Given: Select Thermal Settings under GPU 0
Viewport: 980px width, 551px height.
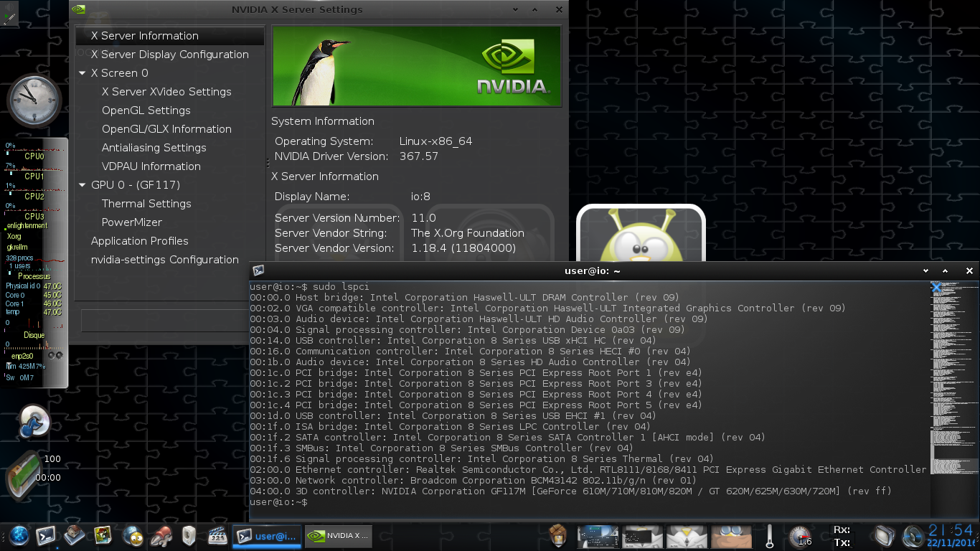Looking at the screenshot, I should click(x=146, y=204).
